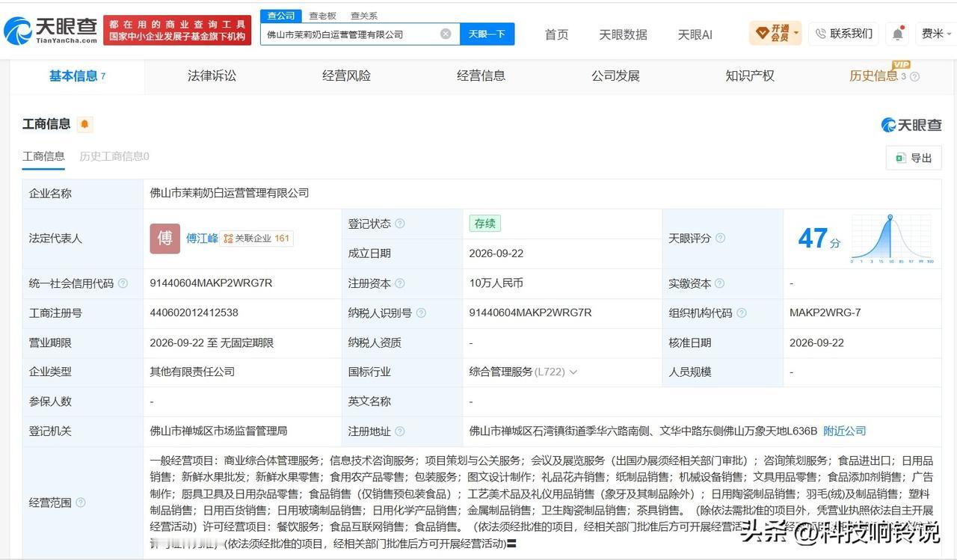The image size is (957, 560).
Task: Open the 开通会员 membership dropdown
Action: click(x=775, y=34)
